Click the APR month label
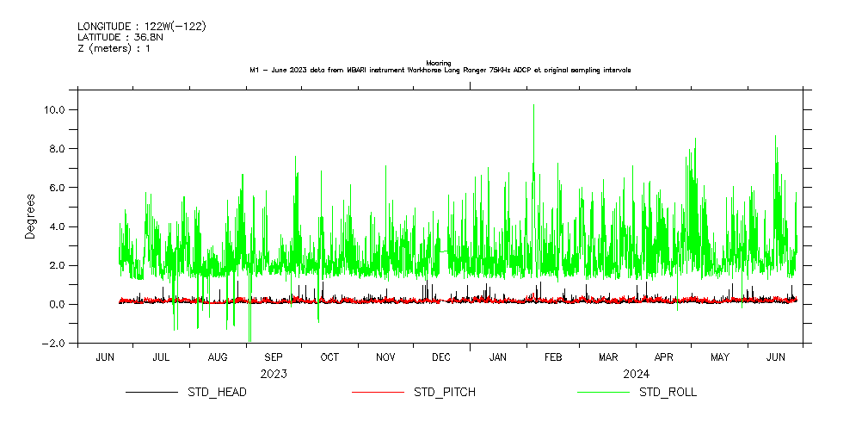The image size is (868, 434). point(664,357)
